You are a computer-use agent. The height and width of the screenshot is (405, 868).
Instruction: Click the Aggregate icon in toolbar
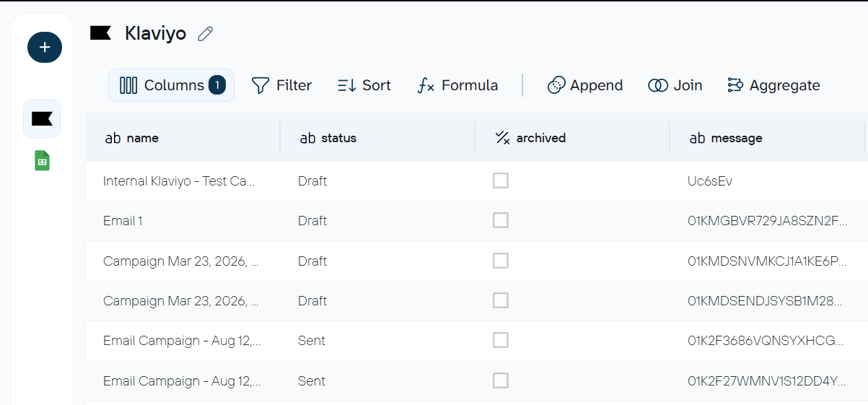point(735,85)
